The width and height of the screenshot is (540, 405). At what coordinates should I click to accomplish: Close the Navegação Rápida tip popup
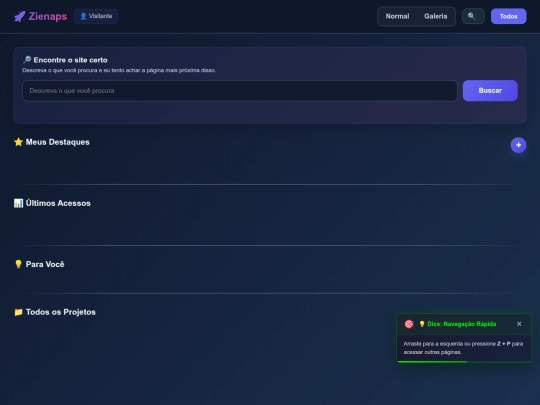[x=519, y=324]
